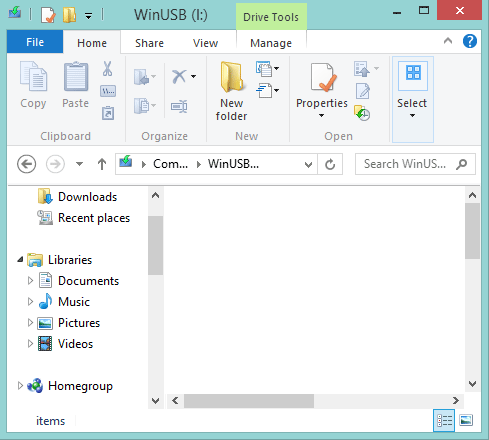489x440 pixels.
Task: Select Homegroup in navigation pane
Action: (70, 386)
